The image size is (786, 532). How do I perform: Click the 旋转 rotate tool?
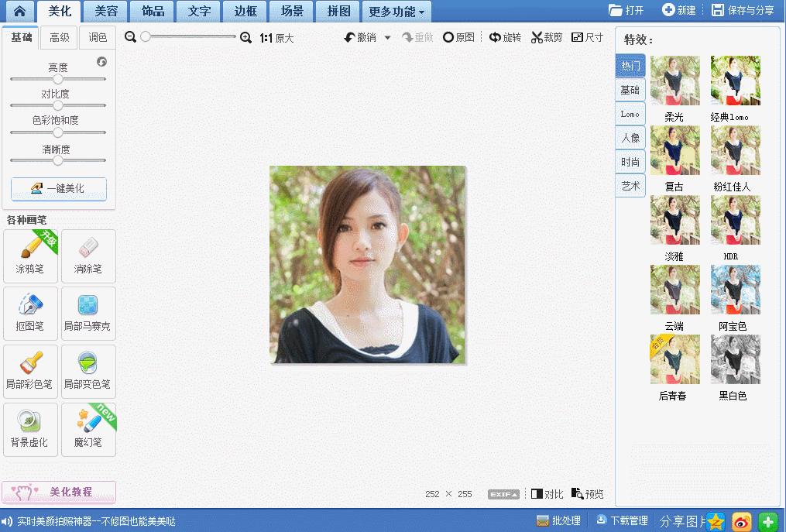pyautogui.click(x=505, y=36)
